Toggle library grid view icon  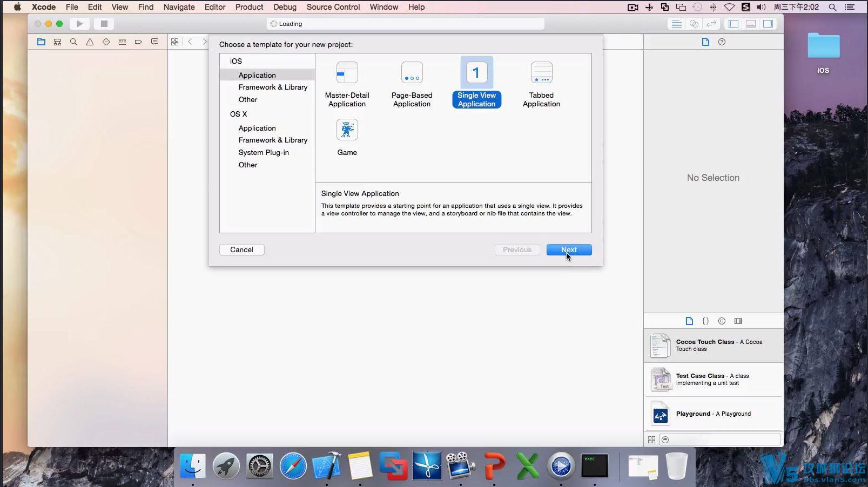pos(651,439)
